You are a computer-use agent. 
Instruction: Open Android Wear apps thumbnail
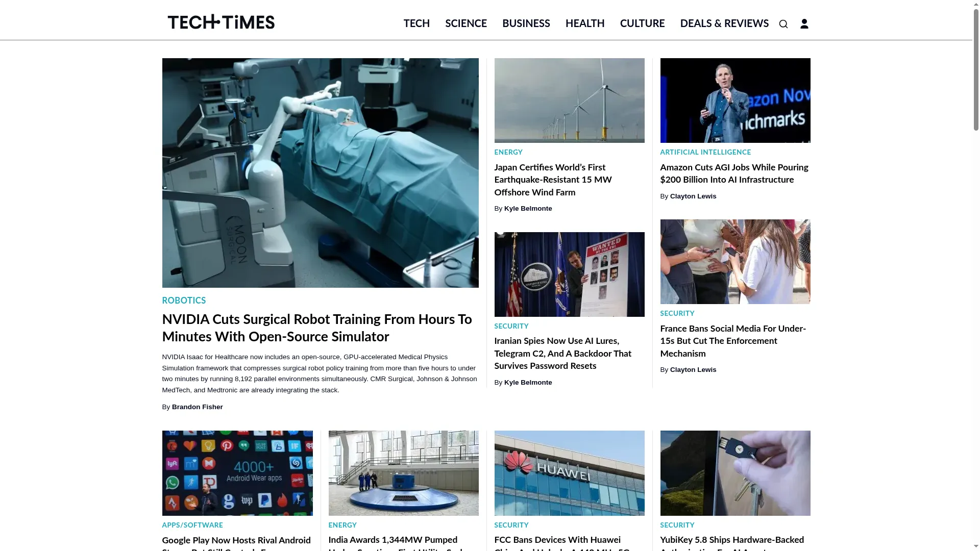[237, 473]
